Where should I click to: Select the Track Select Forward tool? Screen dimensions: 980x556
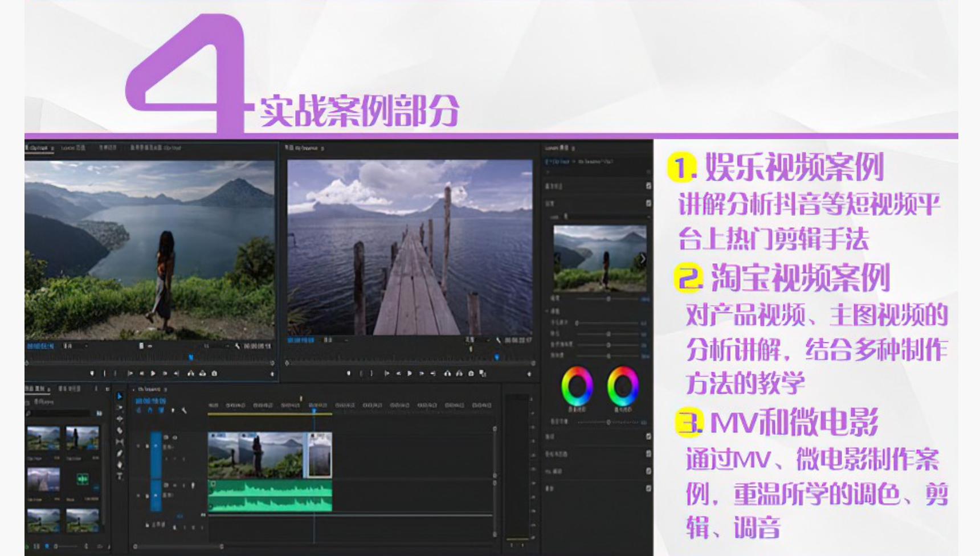tap(120, 407)
